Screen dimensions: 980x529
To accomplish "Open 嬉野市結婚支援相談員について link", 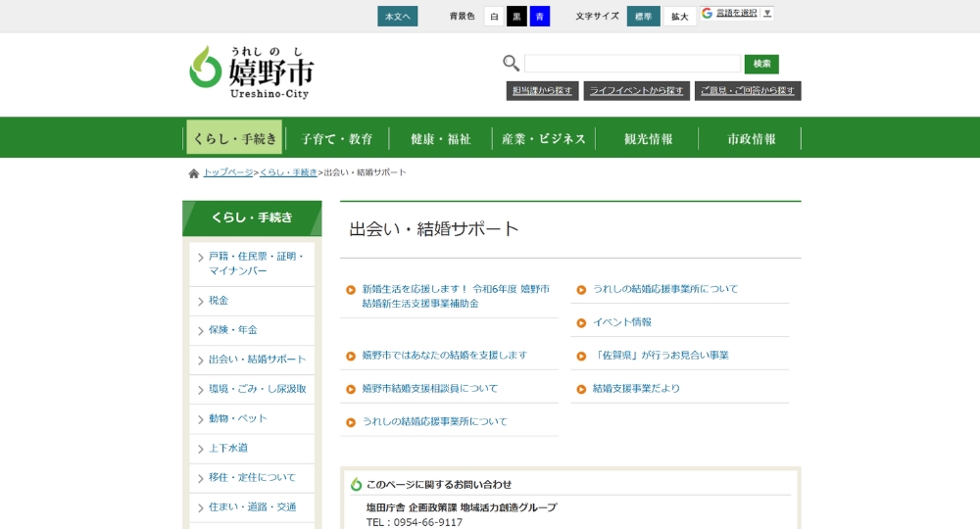I will [430, 389].
